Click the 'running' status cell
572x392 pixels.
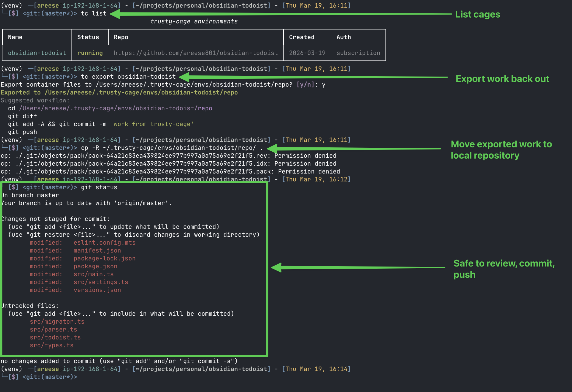pyautogui.click(x=90, y=53)
